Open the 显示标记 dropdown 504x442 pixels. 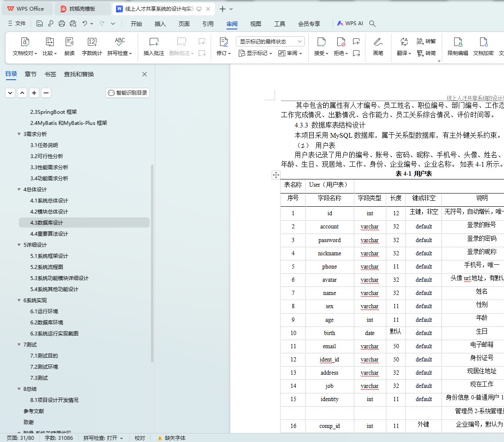[x=255, y=53]
